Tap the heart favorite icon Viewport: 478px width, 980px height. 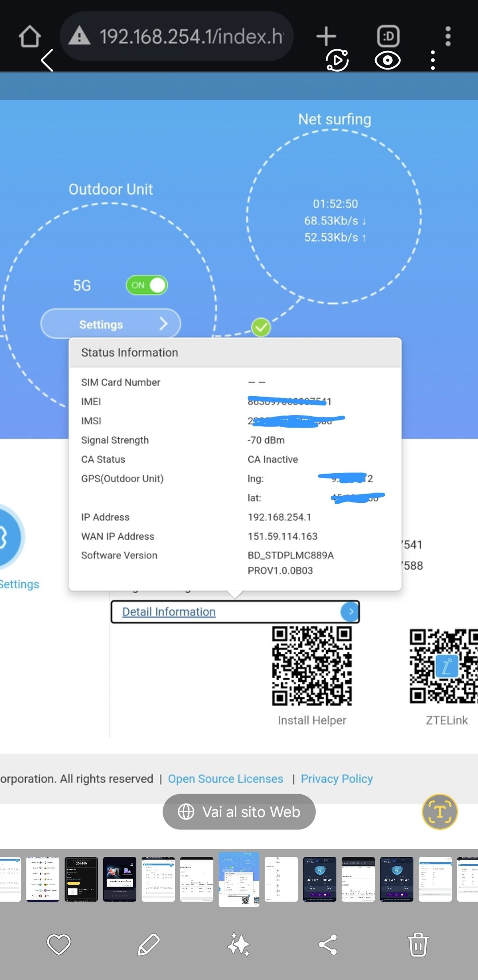[59, 944]
